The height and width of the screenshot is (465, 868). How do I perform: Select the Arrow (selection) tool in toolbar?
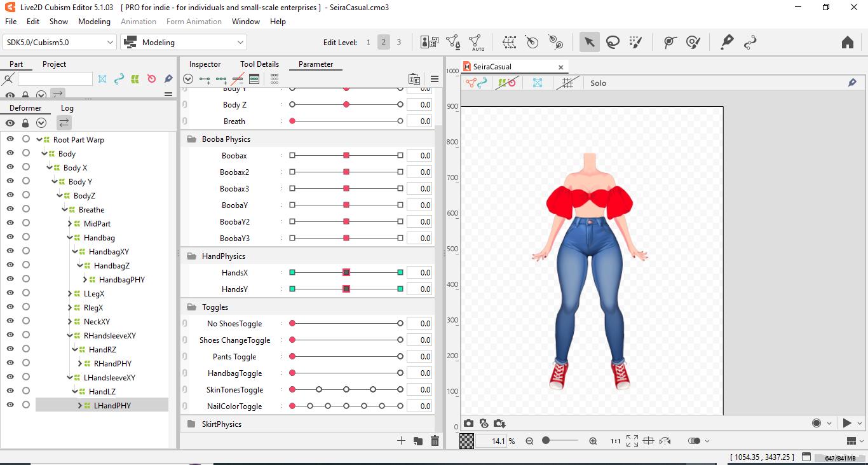pyautogui.click(x=589, y=41)
